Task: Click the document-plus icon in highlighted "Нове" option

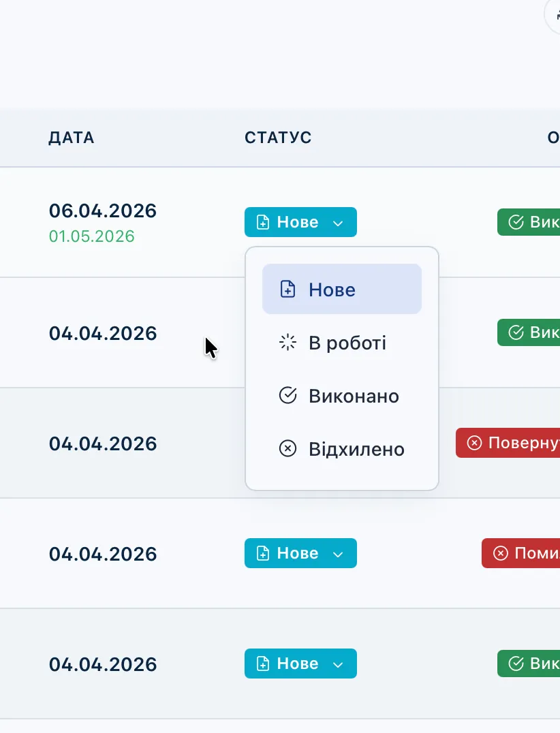Action: 288,290
